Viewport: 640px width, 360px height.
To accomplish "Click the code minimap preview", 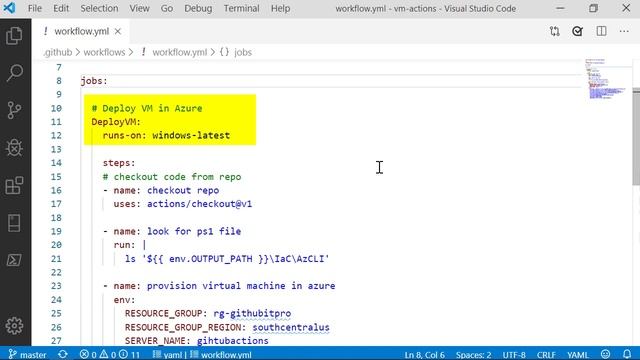I will click(x=606, y=78).
